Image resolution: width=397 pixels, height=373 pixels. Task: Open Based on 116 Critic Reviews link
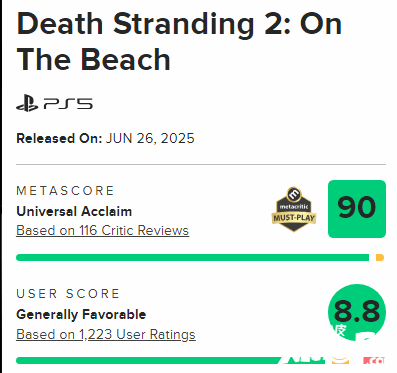(102, 231)
